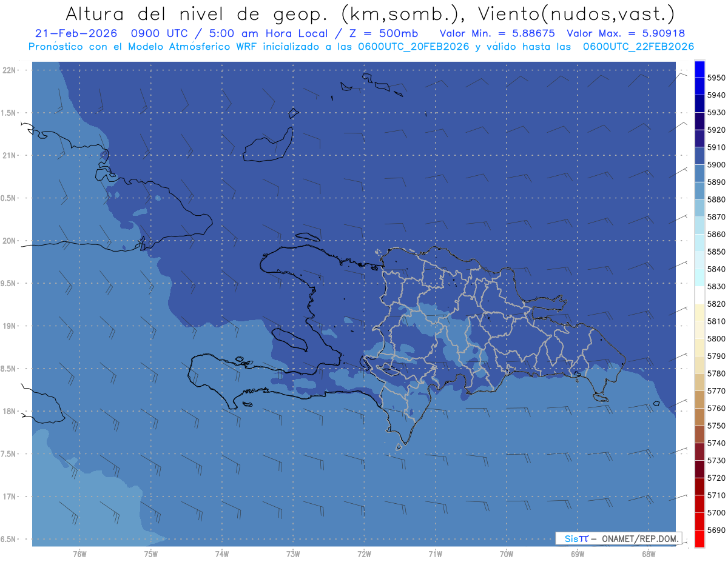
Task: Pick the legend band between 5900 and 5910
Action: (x=699, y=156)
